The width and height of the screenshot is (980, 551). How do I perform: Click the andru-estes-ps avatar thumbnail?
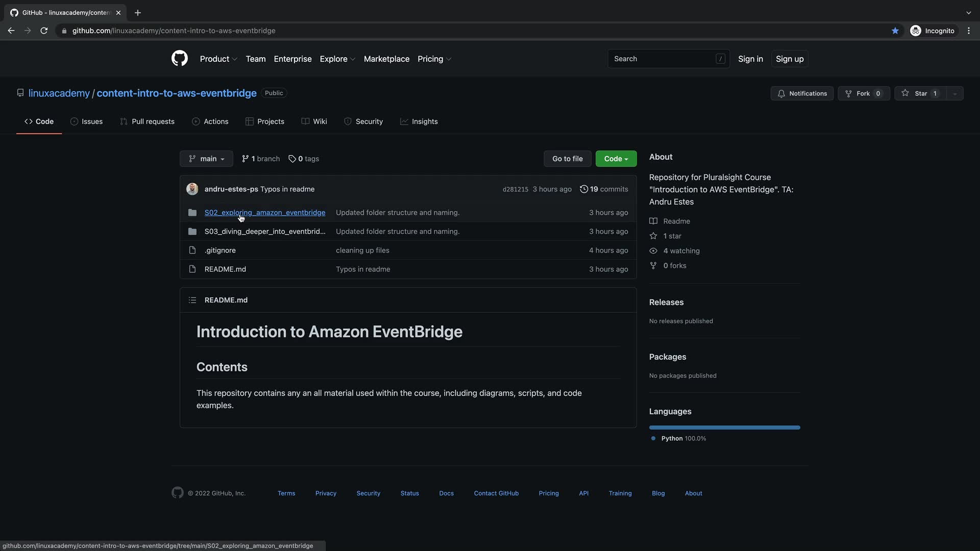(192, 189)
